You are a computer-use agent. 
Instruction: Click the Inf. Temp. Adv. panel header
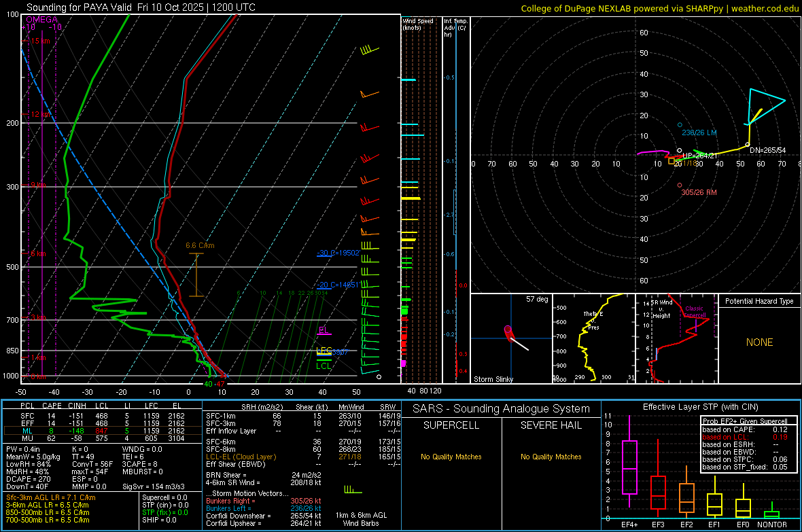click(x=455, y=28)
